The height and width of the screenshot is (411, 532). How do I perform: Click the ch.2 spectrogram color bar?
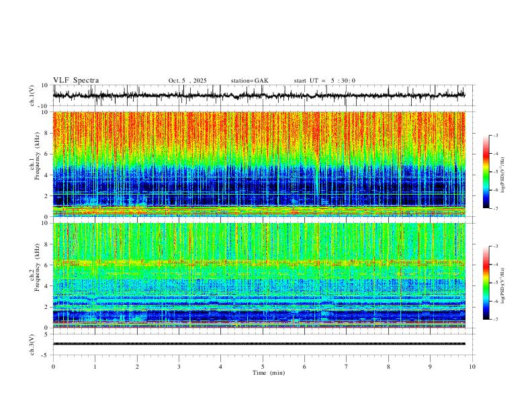[x=486, y=283]
